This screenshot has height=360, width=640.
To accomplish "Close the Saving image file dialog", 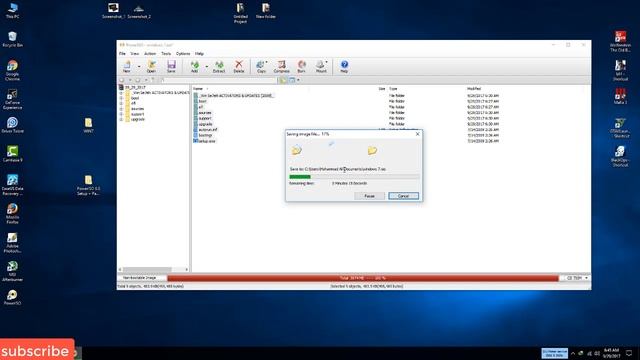I will pos(417,134).
